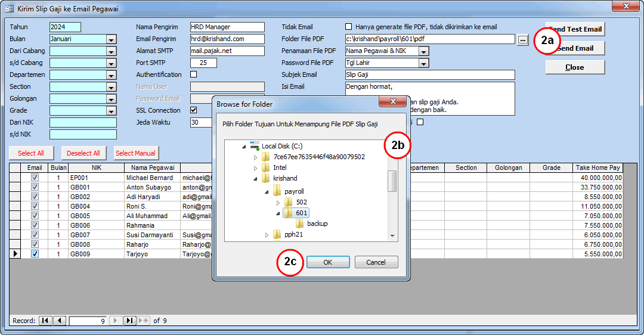
Task: Open Penamaan File PDF dropdown
Action: 423,51
